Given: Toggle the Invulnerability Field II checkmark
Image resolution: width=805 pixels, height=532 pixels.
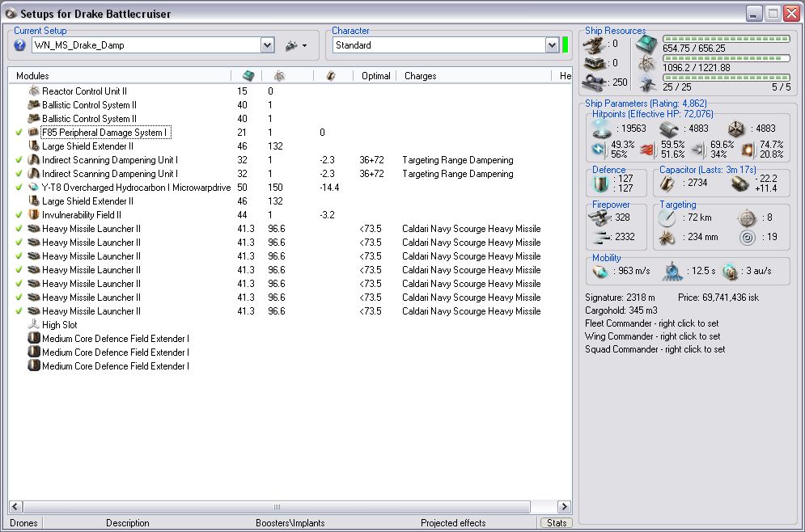Looking at the screenshot, I should (x=19, y=215).
